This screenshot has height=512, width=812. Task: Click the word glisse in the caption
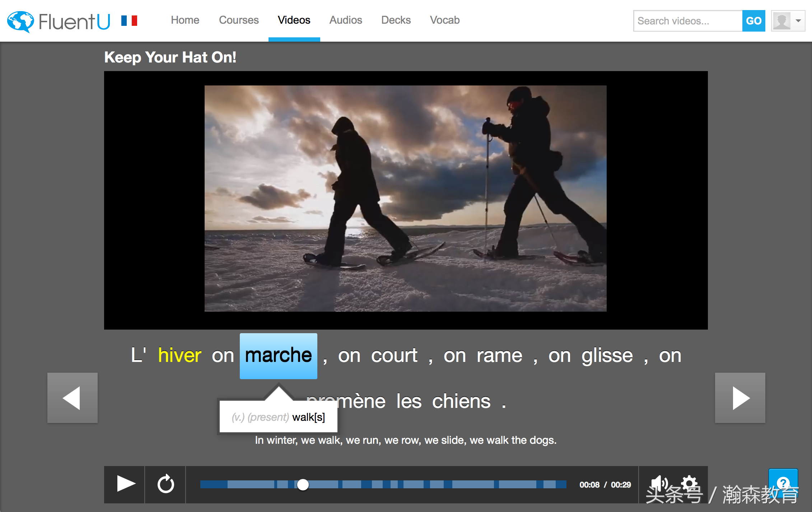[607, 355]
